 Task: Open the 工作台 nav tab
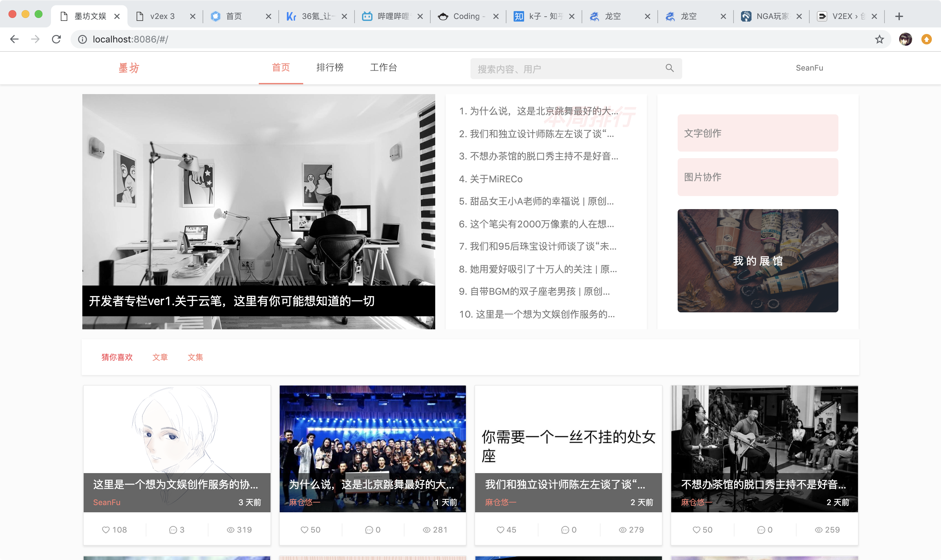click(x=383, y=68)
